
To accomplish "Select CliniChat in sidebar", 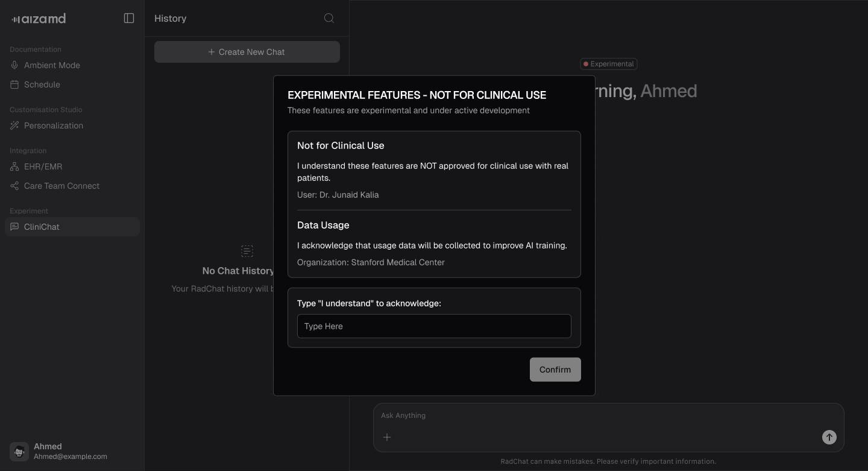I will tap(72, 227).
